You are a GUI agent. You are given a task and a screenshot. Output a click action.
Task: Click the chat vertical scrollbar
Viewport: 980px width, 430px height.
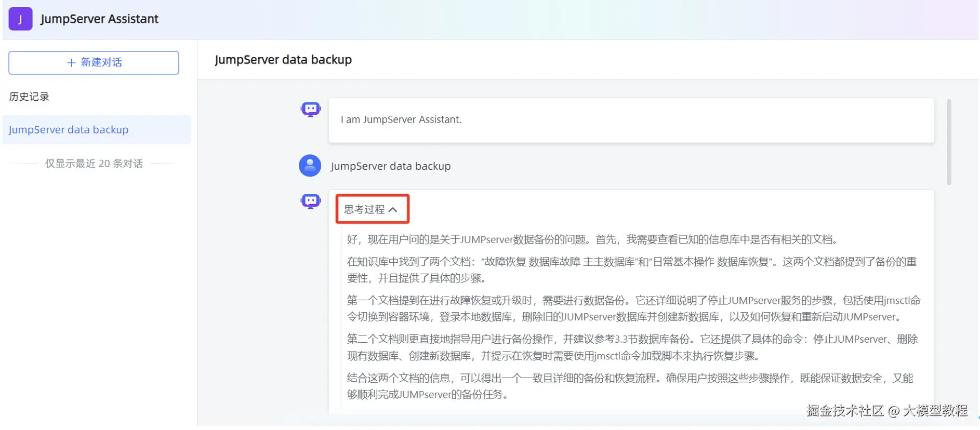(949, 142)
